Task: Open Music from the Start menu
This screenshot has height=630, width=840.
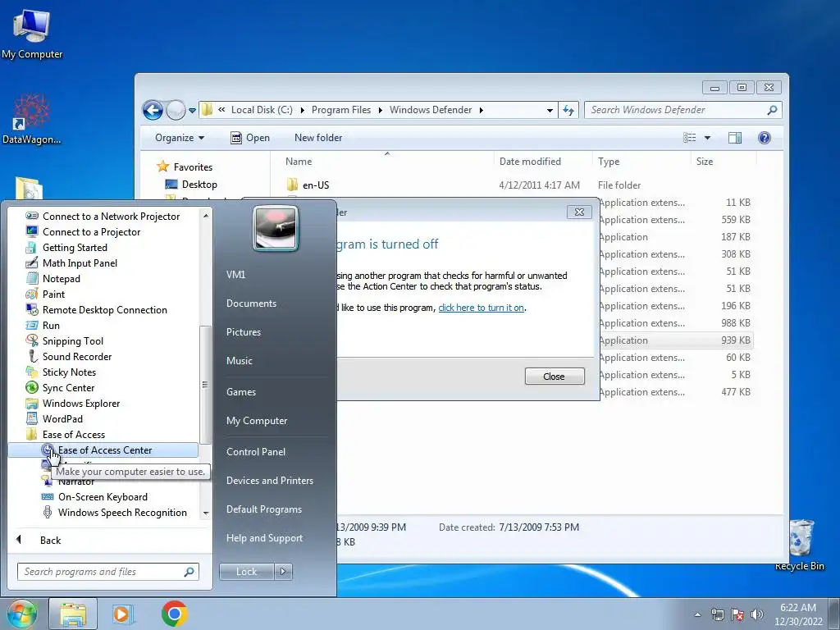Action: [x=239, y=361]
